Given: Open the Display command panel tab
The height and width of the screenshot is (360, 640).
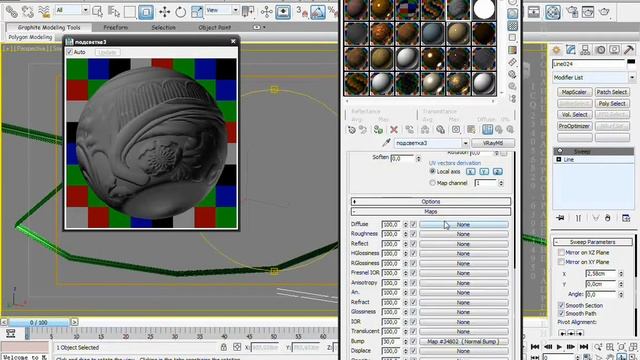Looking at the screenshot, I should pyautogui.click(x=614, y=50).
